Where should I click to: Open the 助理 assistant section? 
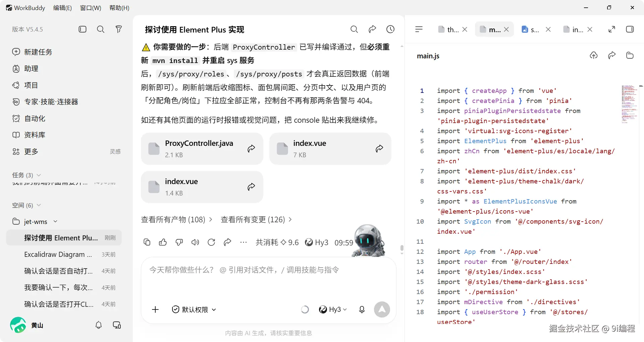point(25,68)
